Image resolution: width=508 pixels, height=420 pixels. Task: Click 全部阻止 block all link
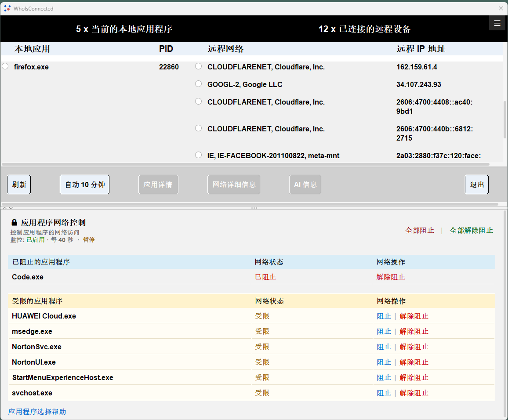(420, 231)
